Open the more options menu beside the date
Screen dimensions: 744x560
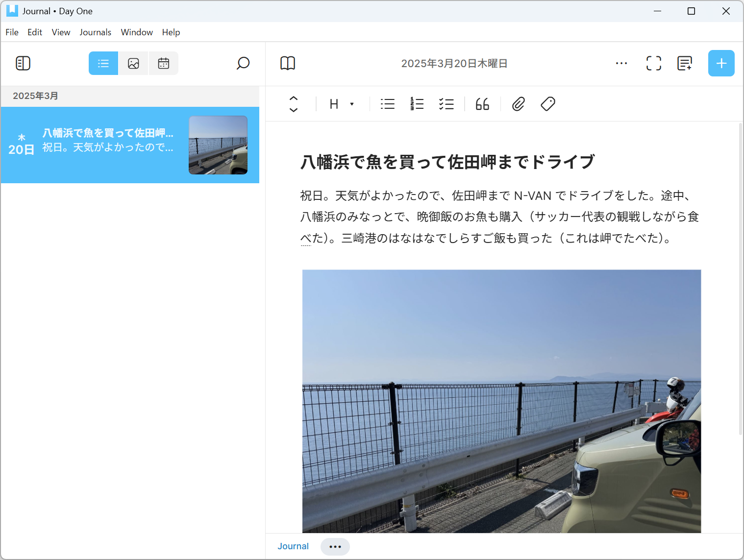[621, 63]
